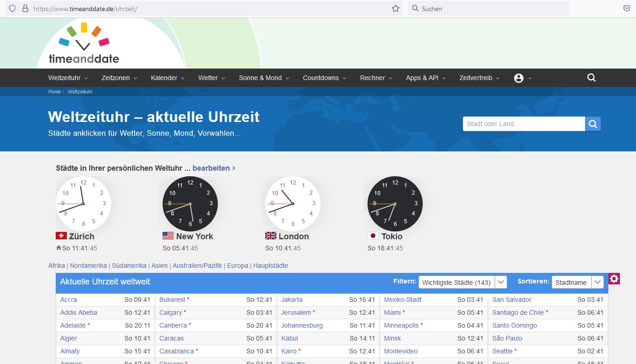Open the Kalender menu
Screen dimensions: 636x364
167,78
